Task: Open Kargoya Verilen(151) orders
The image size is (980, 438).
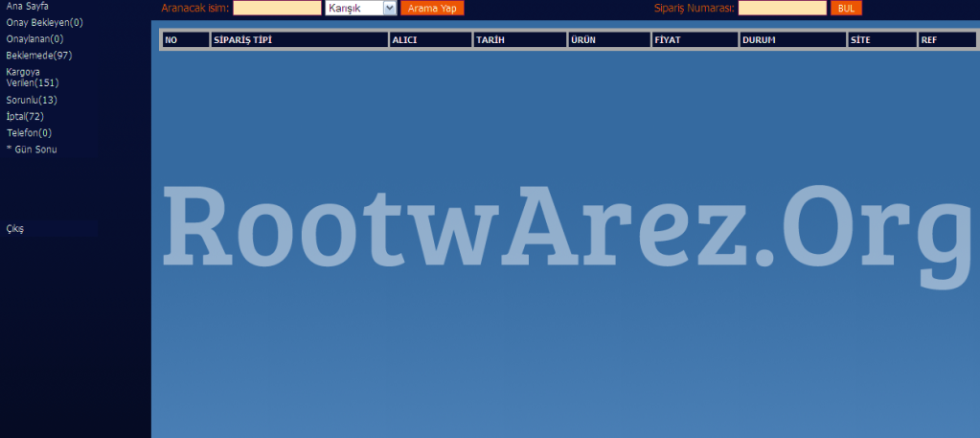Action: point(33,78)
